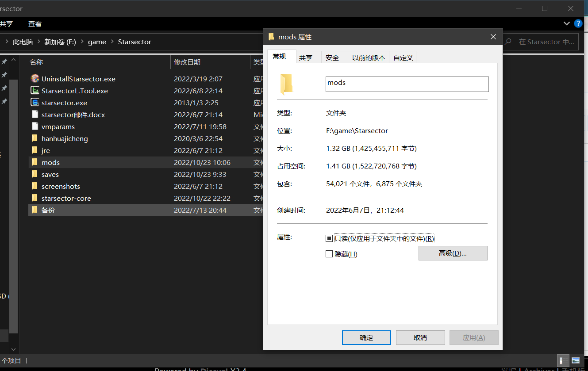Click the UninstallStarsector.exe file icon
588x371 pixels.
(x=35, y=79)
